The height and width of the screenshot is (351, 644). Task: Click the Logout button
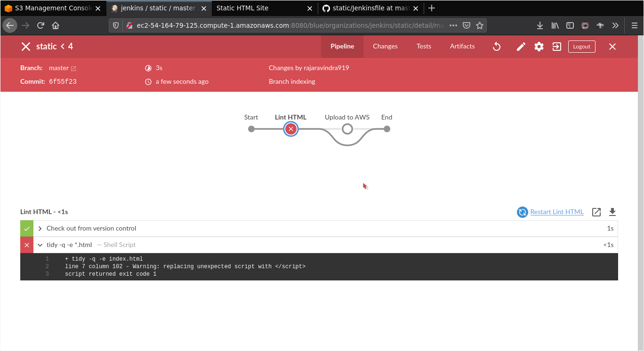point(582,47)
